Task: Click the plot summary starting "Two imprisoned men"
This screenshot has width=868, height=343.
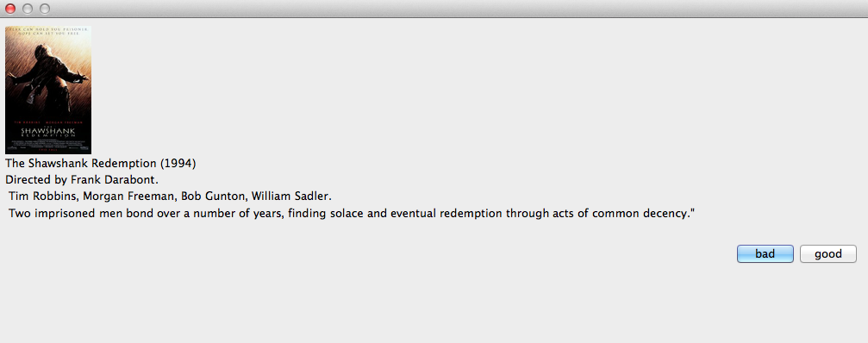Action: [x=352, y=213]
